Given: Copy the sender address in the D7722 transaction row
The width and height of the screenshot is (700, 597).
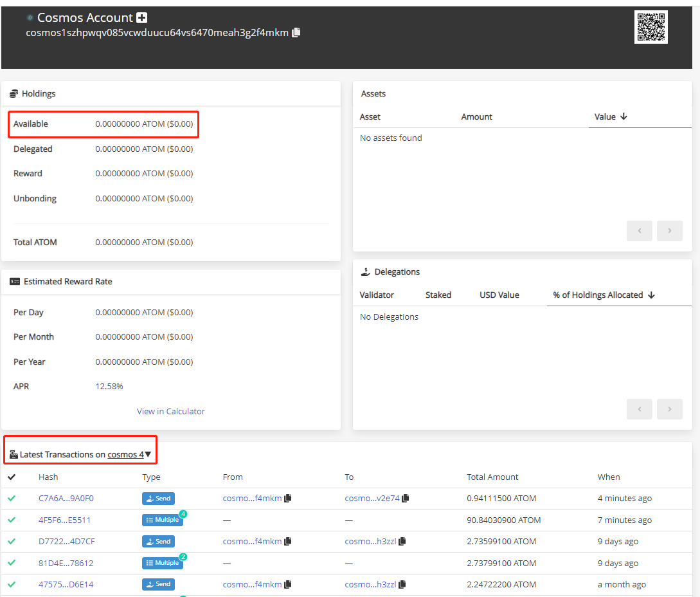Looking at the screenshot, I should (288, 542).
